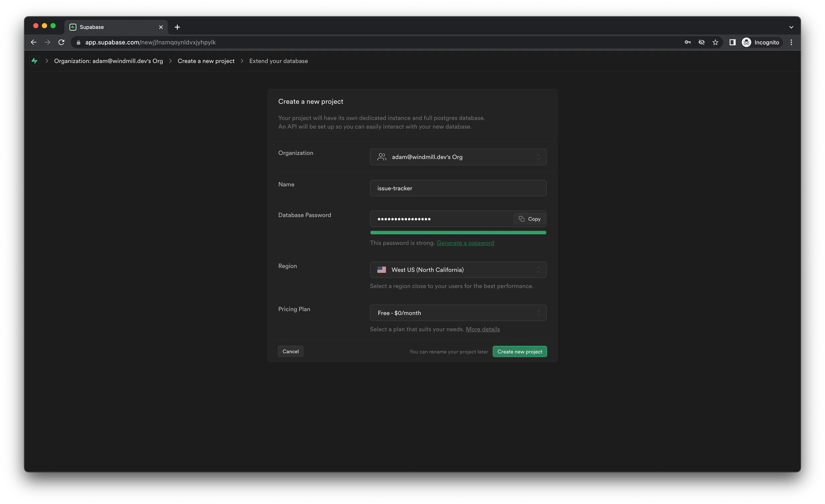Click the Supabase logo in breadcrumb
Viewport: 825px width, 504px height.
pyautogui.click(x=35, y=61)
